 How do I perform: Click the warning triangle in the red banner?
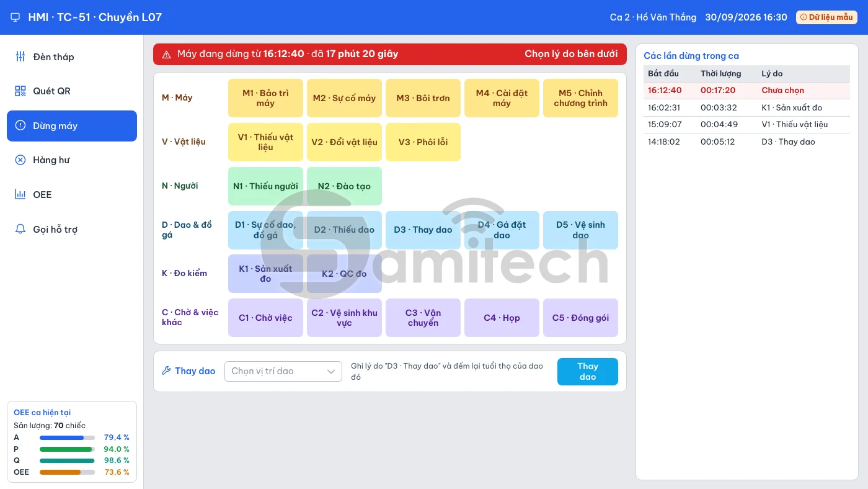click(166, 55)
